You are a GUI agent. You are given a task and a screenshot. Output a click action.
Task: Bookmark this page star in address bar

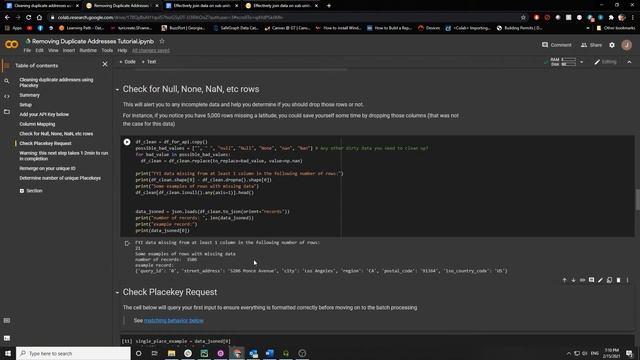click(523, 18)
